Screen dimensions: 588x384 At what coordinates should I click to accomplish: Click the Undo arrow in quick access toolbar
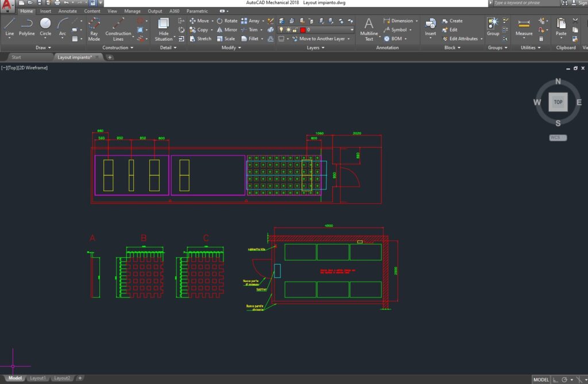pos(67,3)
